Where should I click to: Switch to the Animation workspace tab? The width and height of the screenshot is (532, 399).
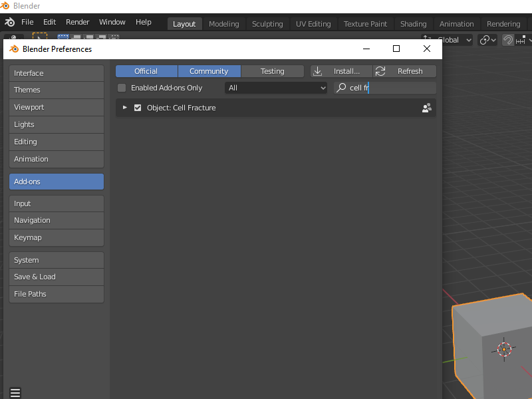pyautogui.click(x=456, y=24)
